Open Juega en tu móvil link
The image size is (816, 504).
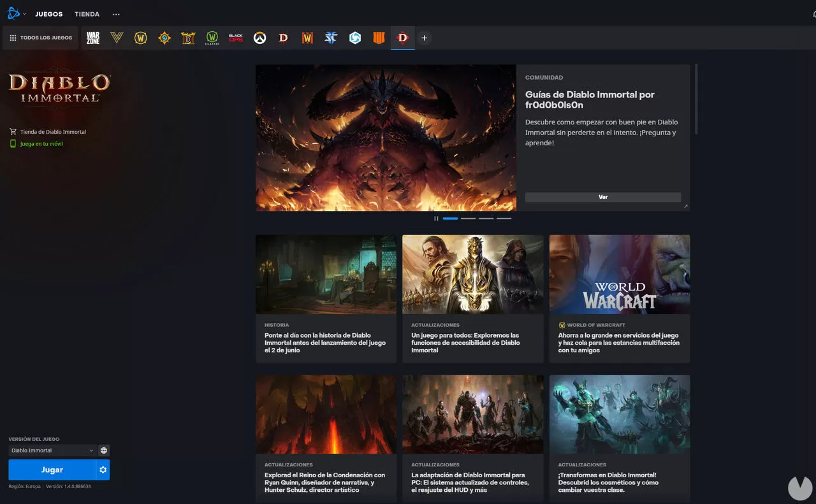coord(41,144)
